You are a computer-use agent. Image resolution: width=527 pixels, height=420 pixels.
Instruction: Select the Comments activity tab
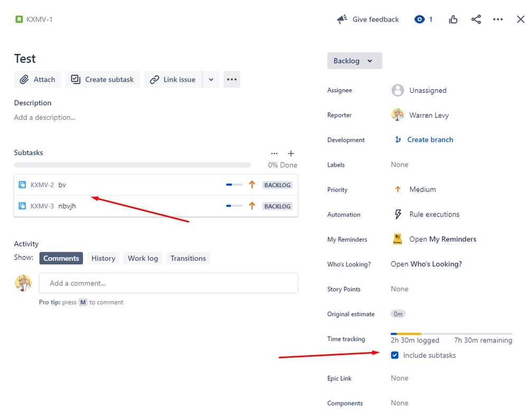[x=61, y=258]
